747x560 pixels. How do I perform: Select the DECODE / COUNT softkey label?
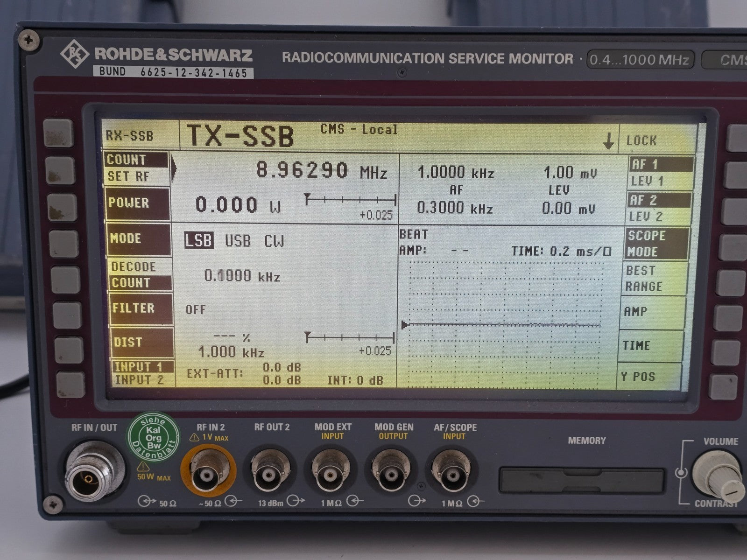[140, 275]
